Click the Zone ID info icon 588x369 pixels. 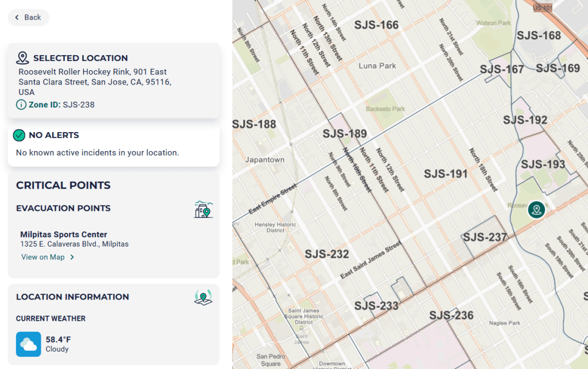pyautogui.click(x=21, y=105)
